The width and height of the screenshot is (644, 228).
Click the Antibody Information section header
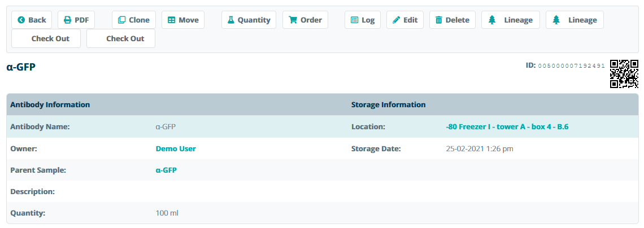(x=50, y=105)
